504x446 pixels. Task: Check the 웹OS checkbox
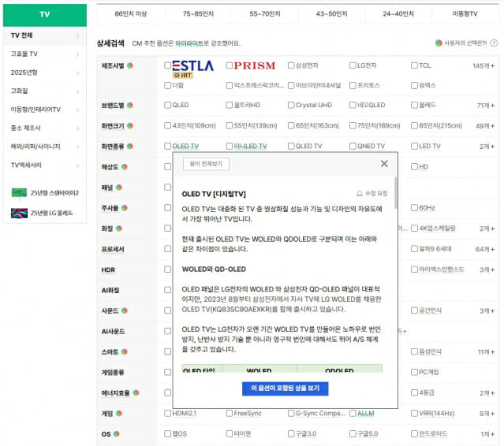(167, 434)
